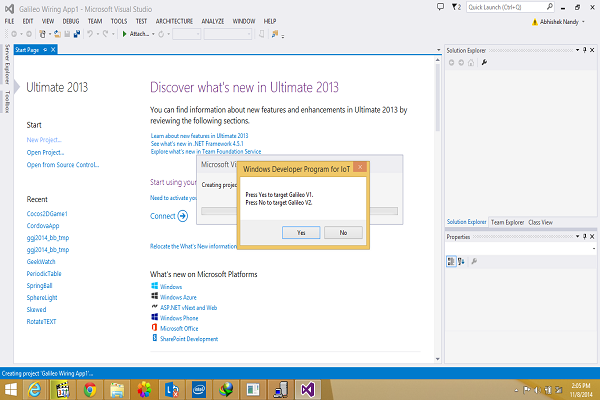This screenshot has width=600, height=400.
Task: Open the Toolbox side tab
Action: pos(7,101)
